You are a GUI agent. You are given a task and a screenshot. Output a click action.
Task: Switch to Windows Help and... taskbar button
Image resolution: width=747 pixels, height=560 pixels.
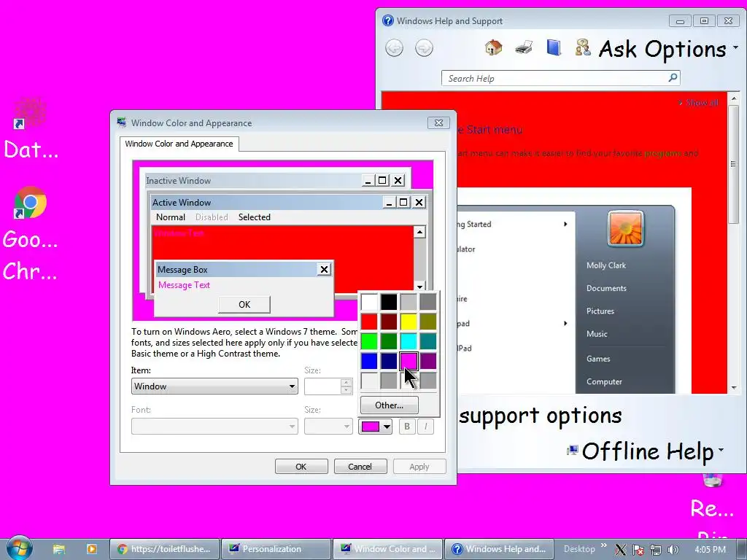499,549
